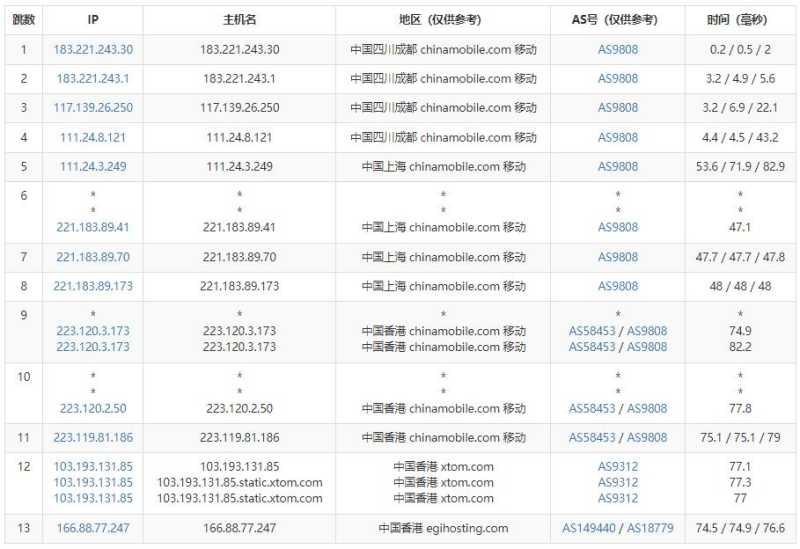800x549 pixels.
Task: Select the time value 75.1 / 75.1 / 79
Action: (x=740, y=437)
